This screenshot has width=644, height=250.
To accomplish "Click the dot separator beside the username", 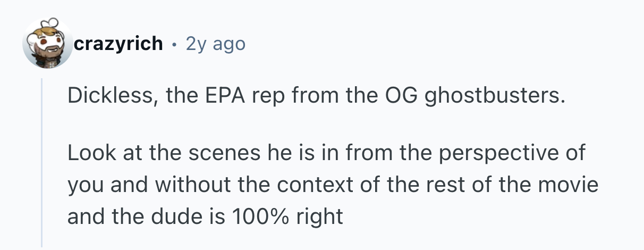I will pyautogui.click(x=174, y=44).
